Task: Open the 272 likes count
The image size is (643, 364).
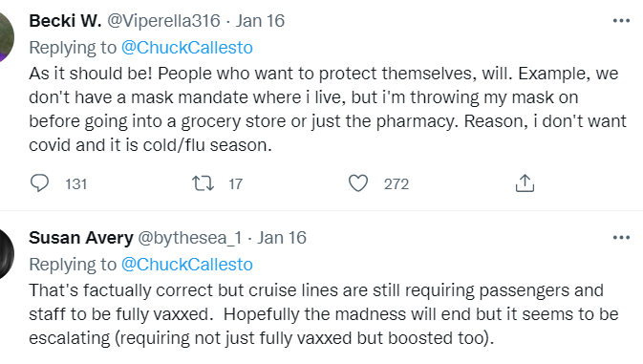Action: point(397,184)
